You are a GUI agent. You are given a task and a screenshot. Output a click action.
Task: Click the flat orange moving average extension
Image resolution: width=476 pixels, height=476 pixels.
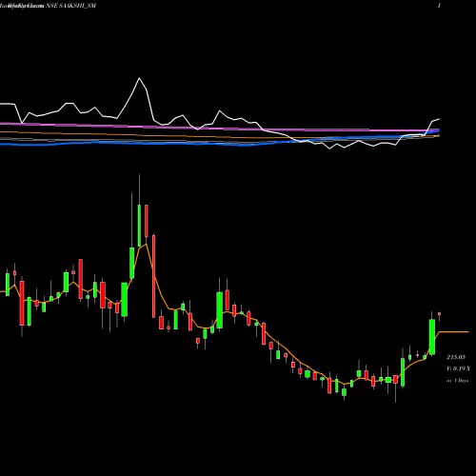click(x=454, y=331)
